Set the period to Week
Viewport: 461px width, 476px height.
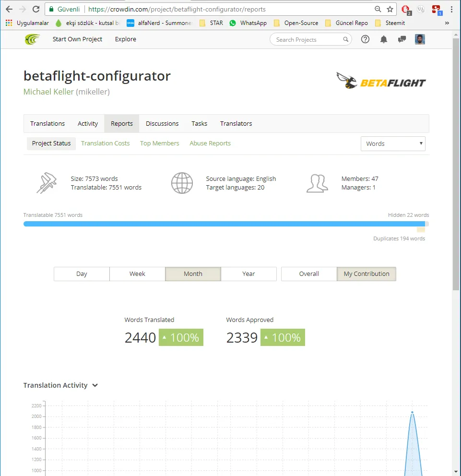tap(137, 274)
